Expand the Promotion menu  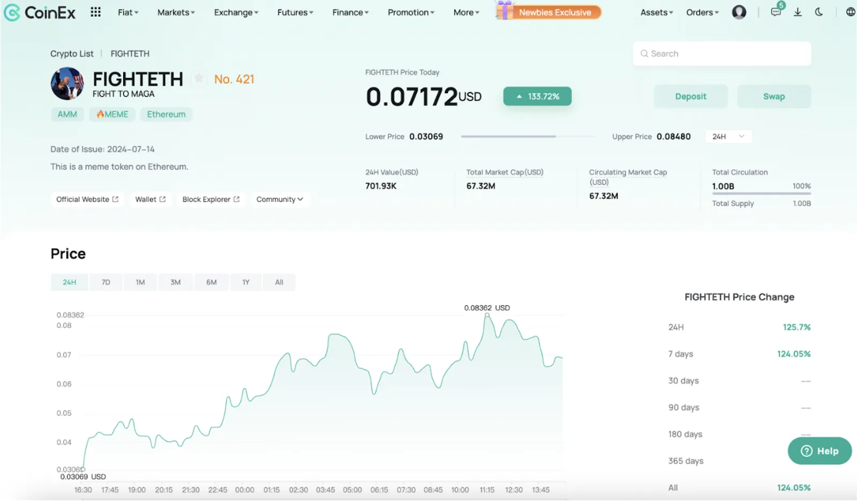click(x=411, y=12)
